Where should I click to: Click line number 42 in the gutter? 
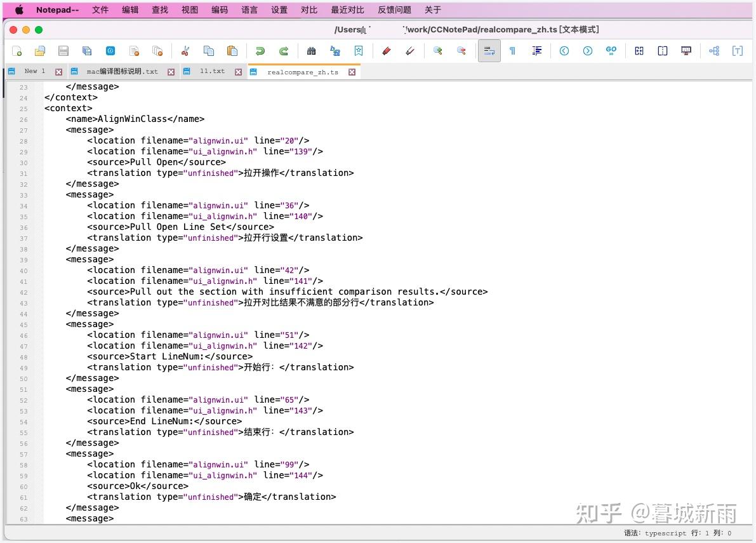[x=23, y=292]
